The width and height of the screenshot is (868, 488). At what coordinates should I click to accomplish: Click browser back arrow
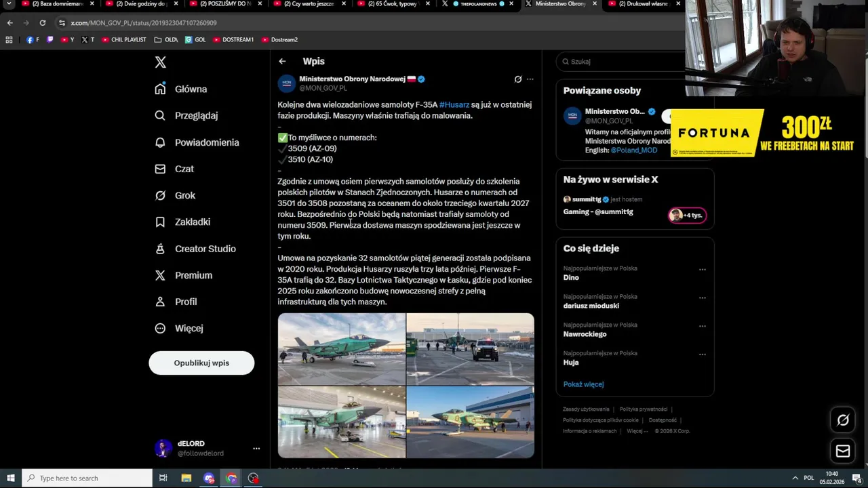click(9, 23)
